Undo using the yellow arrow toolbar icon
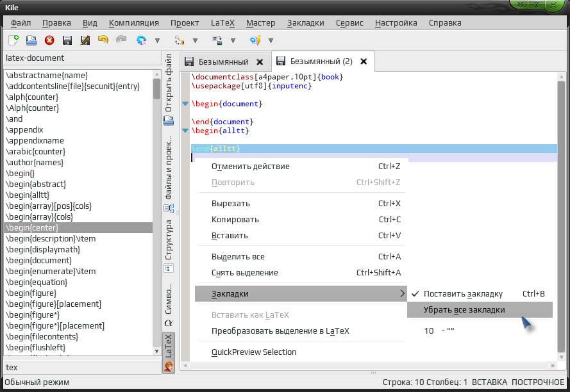Image resolution: width=570 pixels, height=392 pixels. 103,40
